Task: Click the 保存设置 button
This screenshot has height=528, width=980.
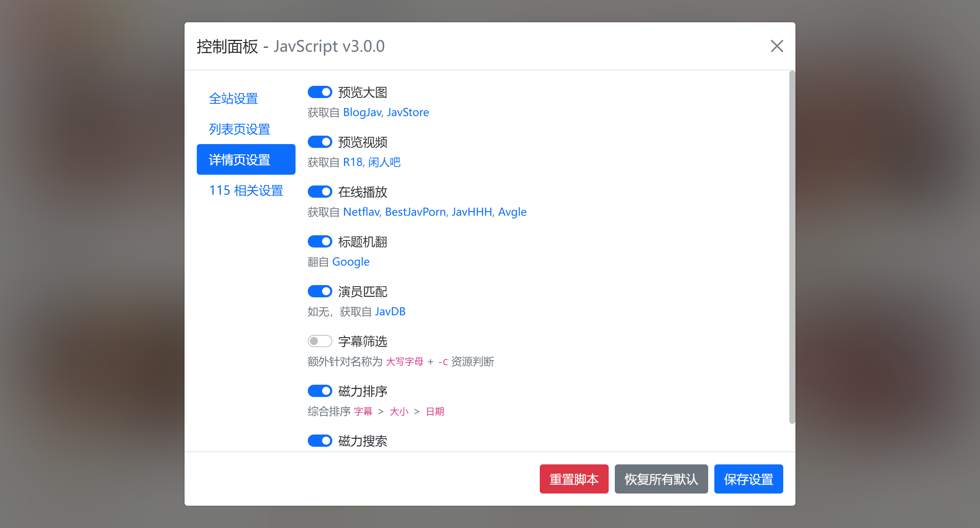Action: [x=748, y=479]
